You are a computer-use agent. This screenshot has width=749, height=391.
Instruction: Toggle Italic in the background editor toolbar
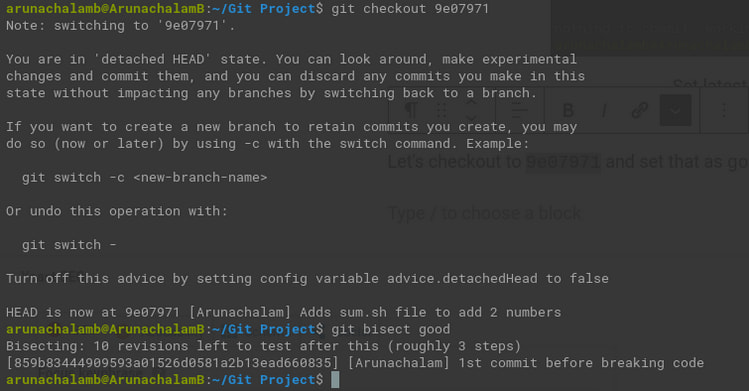pyautogui.click(x=604, y=110)
